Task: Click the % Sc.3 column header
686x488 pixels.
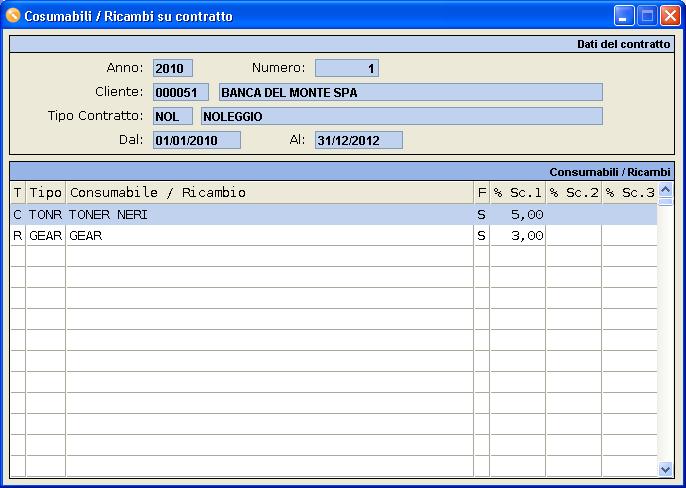Action: [x=630, y=193]
